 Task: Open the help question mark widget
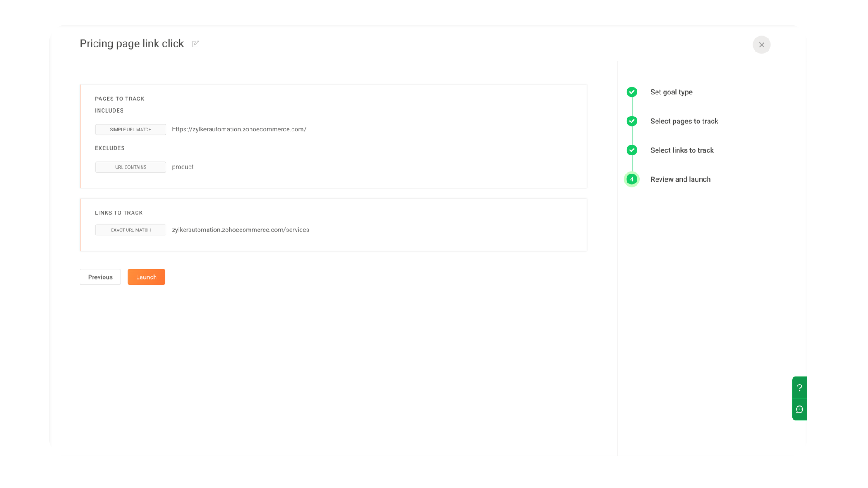pyautogui.click(x=799, y=388)
